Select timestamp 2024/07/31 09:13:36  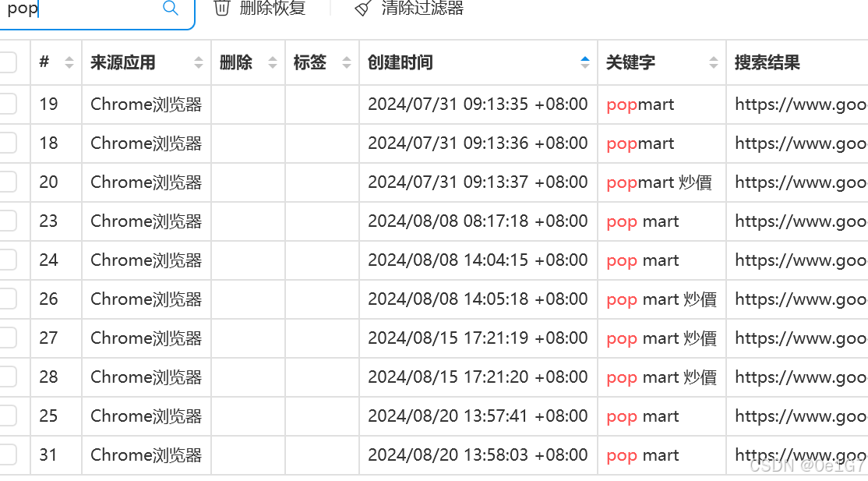477,143
